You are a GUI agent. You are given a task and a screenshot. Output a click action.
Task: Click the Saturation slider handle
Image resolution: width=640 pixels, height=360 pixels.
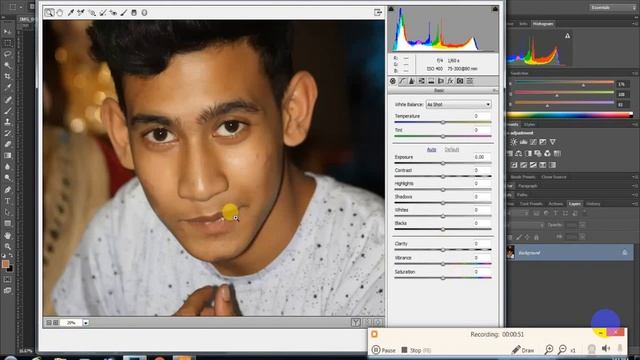[x=443, y=278]
